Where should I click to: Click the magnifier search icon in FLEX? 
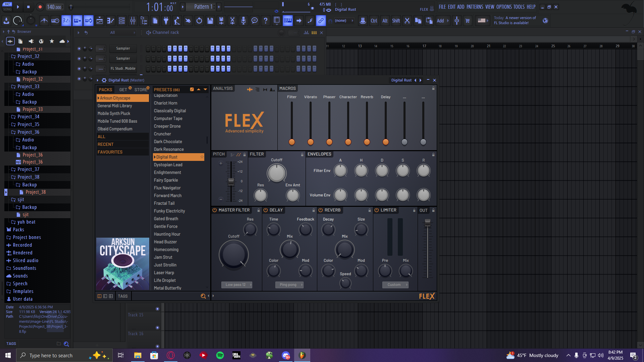tap(203, 296)
